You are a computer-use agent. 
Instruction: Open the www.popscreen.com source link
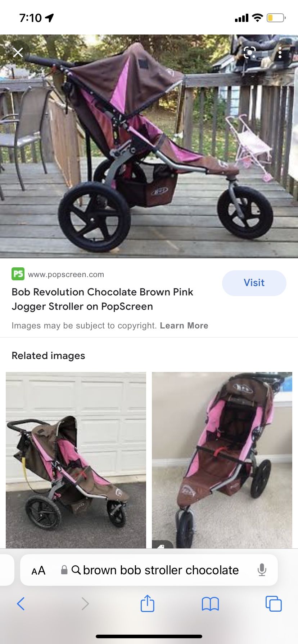[66, 275]
